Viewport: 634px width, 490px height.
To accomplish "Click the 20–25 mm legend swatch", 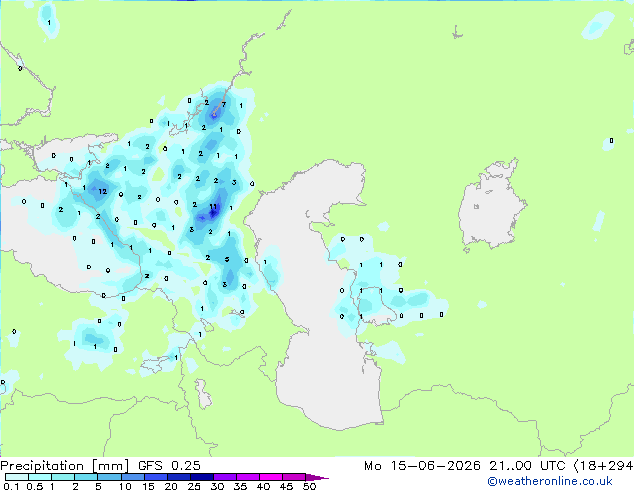I will tap(178, 477).
